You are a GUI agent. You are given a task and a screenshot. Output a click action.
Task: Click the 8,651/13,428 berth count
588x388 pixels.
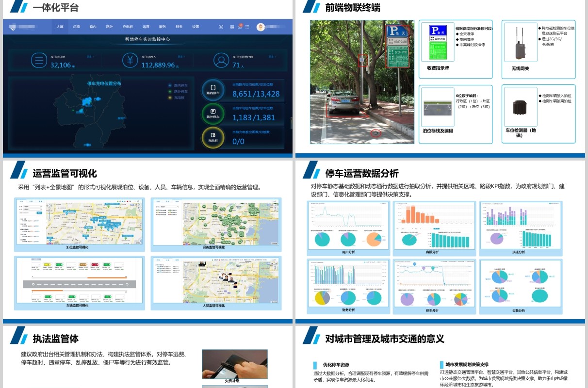tap(256, 94)
